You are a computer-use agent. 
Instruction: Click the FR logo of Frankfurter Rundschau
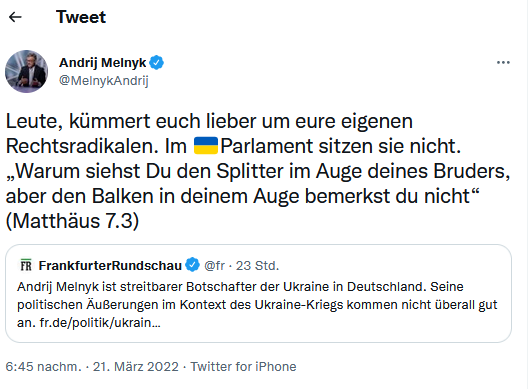tap(26, 265)
